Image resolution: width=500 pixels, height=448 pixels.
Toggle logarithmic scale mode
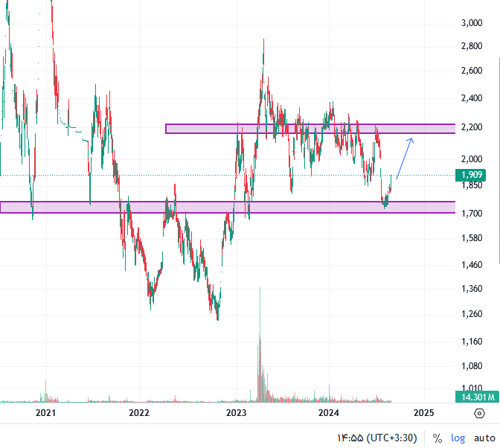pos(458,438)
